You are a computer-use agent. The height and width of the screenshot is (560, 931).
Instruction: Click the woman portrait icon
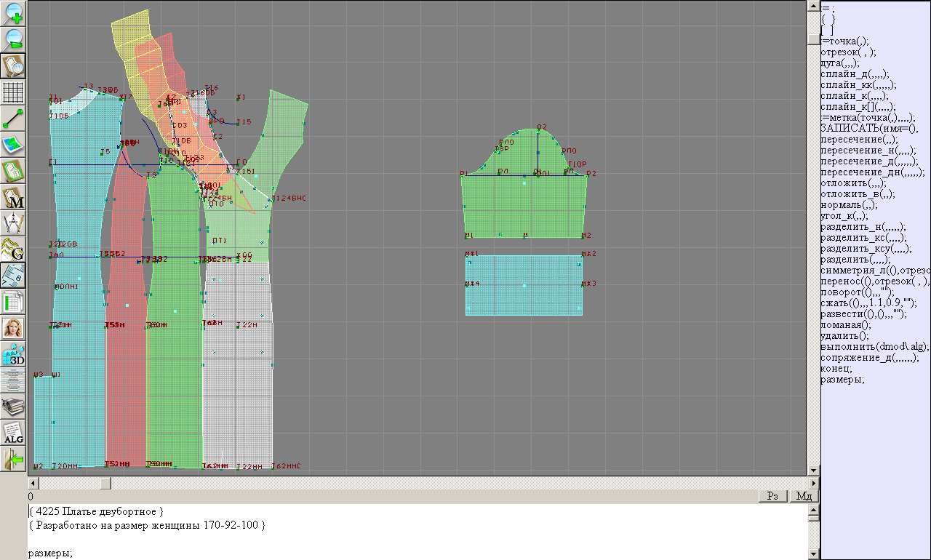tap(14, 327)
